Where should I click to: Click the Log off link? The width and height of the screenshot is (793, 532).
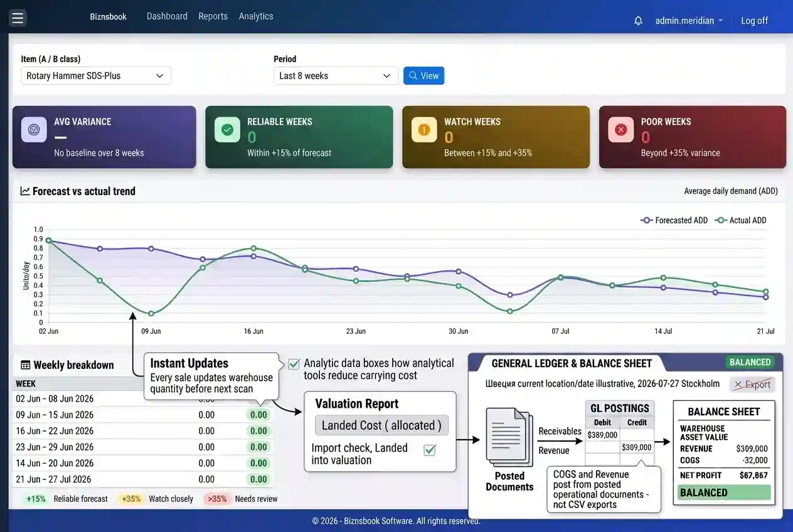point(754,21)
